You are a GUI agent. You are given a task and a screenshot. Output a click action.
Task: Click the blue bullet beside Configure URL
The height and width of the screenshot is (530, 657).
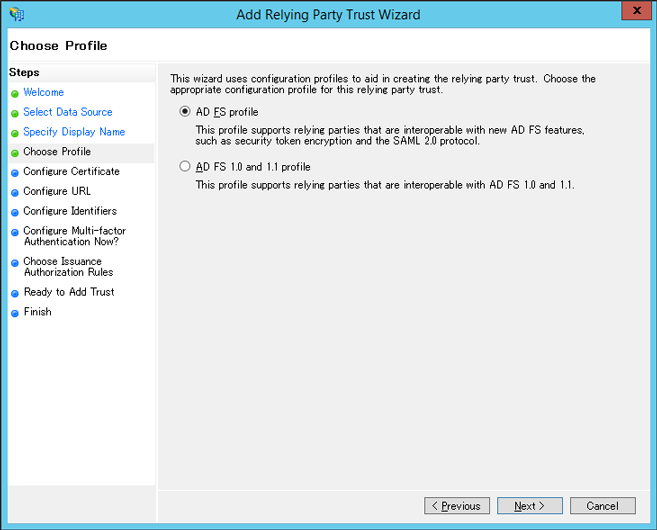[x=15, y=193]
